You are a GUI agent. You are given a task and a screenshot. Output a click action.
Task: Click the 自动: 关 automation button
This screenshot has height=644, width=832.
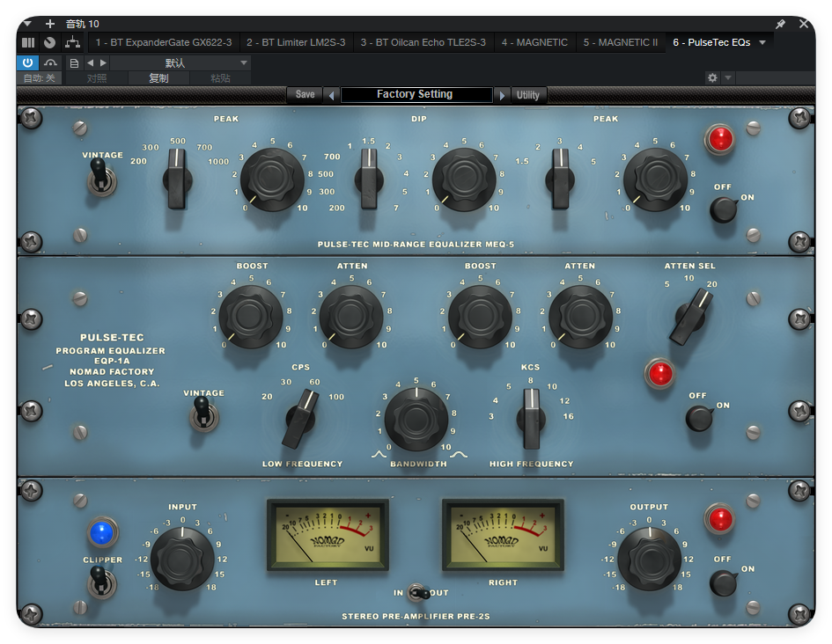(x=40, y=78)
